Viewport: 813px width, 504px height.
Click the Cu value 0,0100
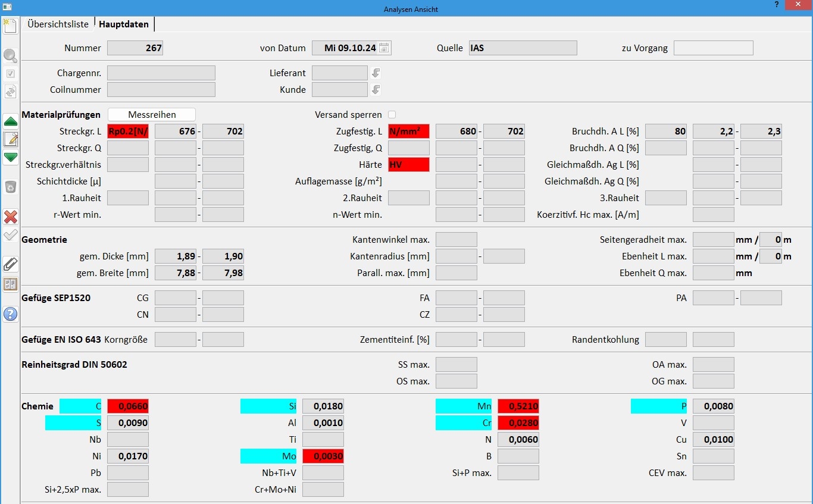tap(714, 440)
